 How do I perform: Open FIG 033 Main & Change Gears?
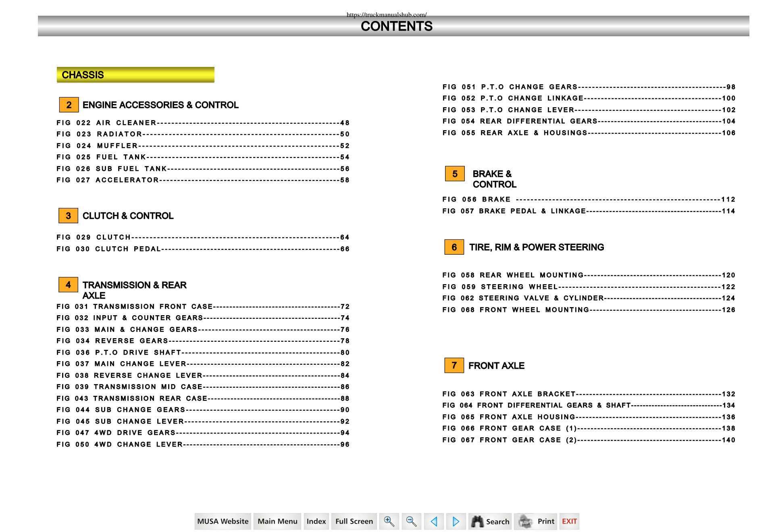(203, 330)
